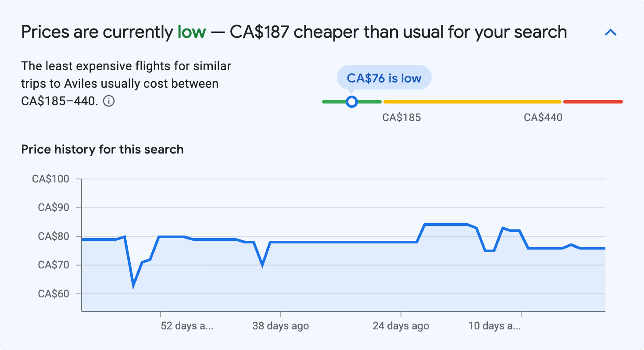Click the '38 days ago' axis label
644x350 pixels.
[281, 326]
